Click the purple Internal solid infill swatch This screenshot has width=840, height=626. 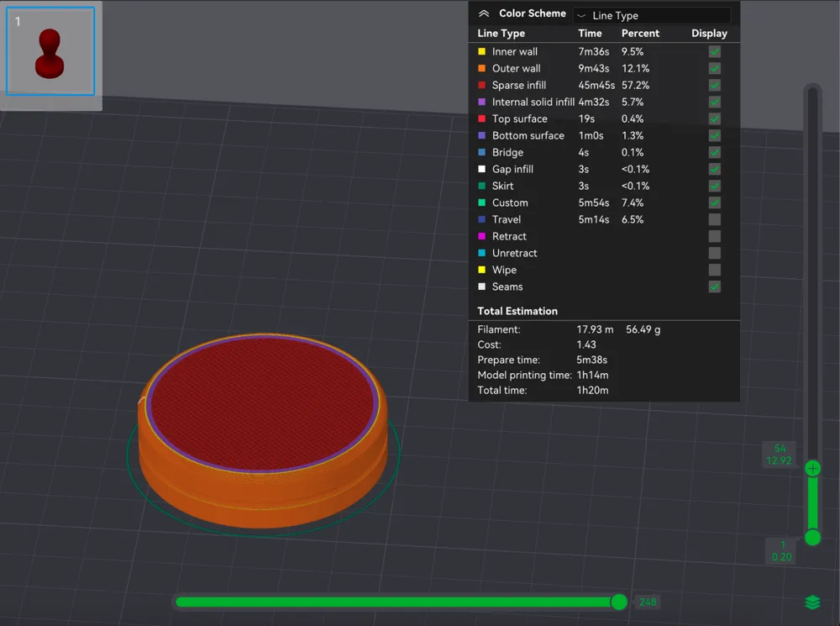click(x=481, y=102)
